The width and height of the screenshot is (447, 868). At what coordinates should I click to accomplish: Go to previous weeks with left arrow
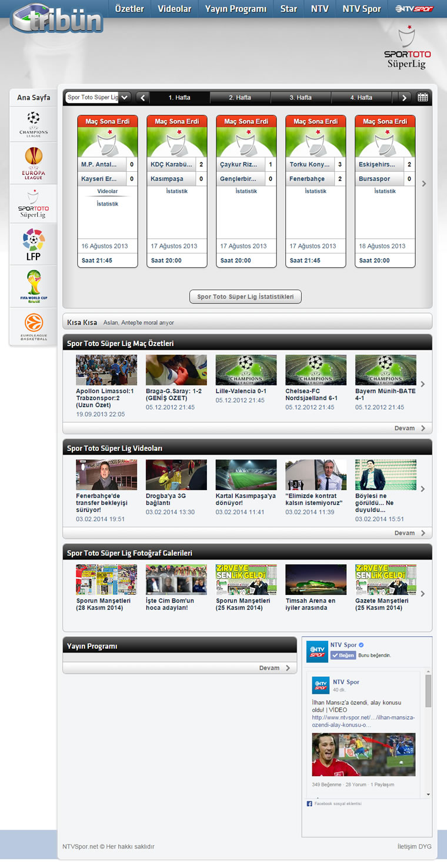click(142, 98)
